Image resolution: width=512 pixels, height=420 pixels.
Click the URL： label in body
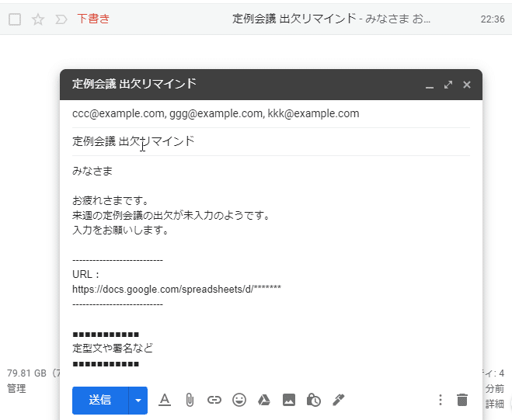86,275
